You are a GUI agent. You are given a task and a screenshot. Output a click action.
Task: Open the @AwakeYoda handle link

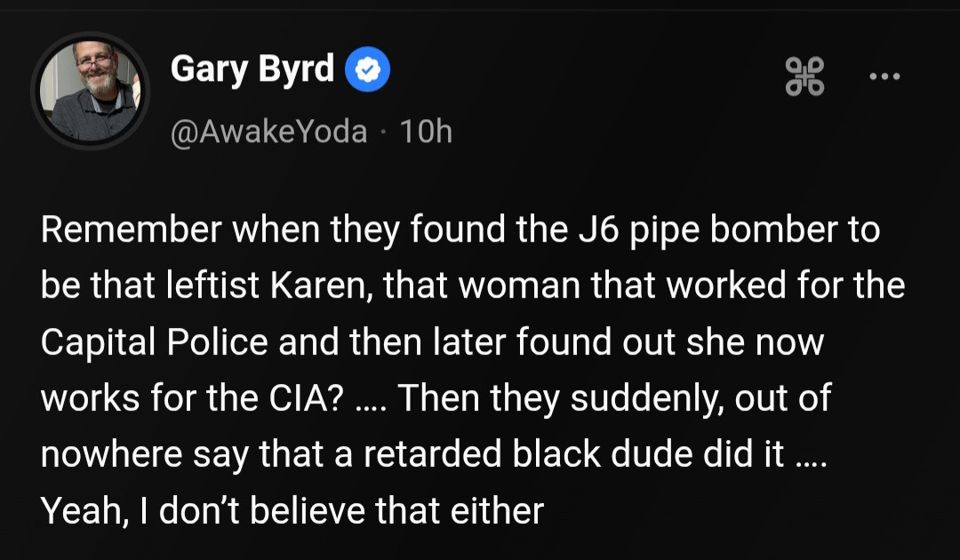click(268, 132)
